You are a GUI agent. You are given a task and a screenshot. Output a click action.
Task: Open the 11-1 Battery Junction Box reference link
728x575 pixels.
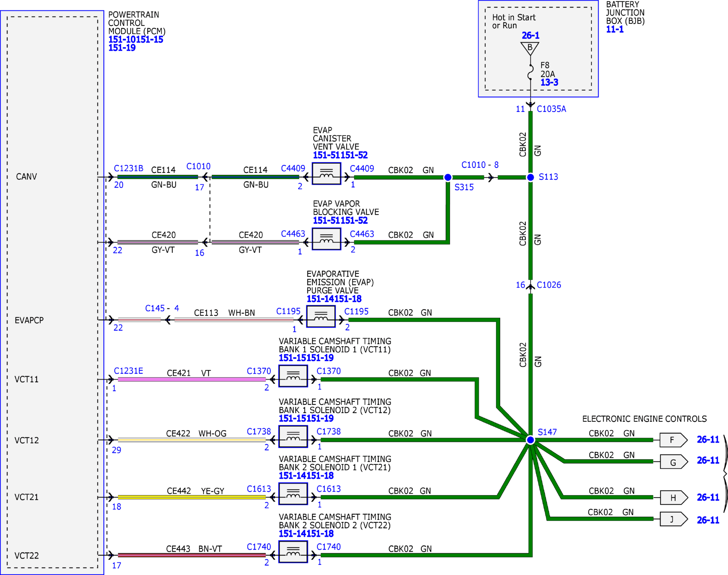(615, 29)
